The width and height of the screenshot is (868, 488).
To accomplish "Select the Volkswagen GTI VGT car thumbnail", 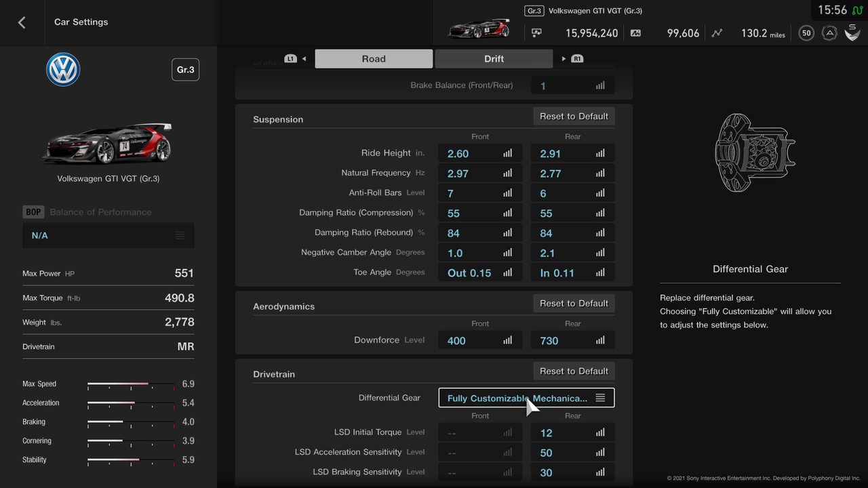I will (x=108, y=144).
